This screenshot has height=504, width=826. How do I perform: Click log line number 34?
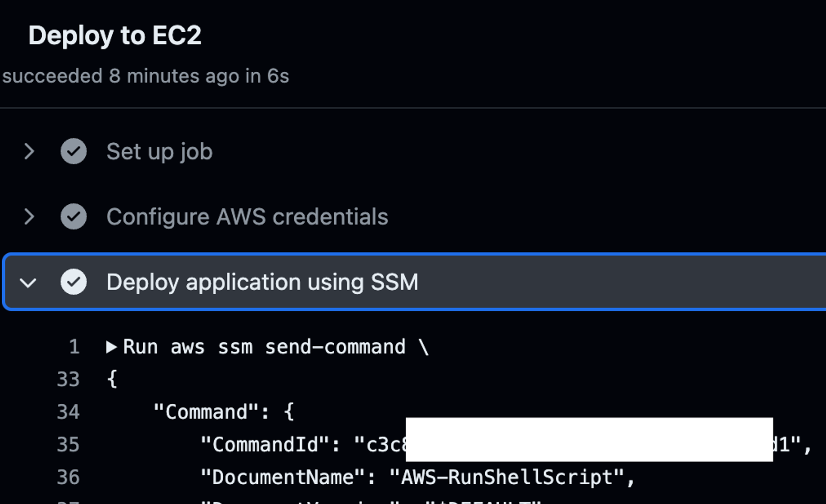point(68,412)
